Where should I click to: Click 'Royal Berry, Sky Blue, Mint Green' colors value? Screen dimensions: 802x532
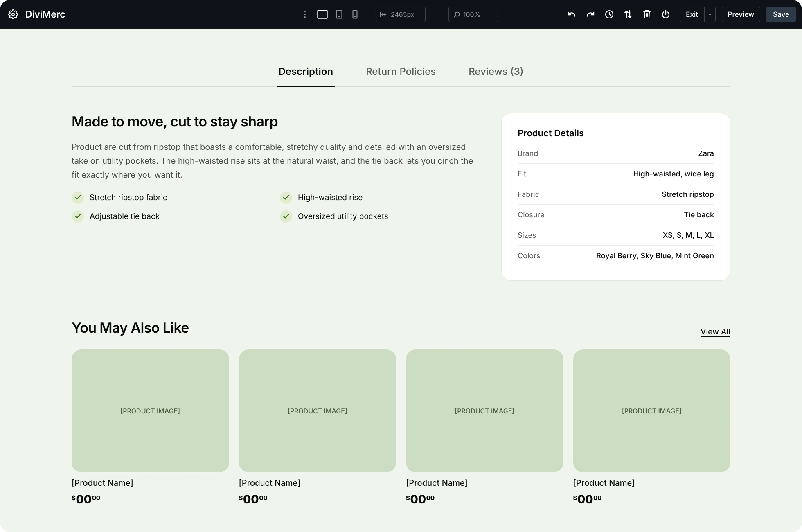655,256
